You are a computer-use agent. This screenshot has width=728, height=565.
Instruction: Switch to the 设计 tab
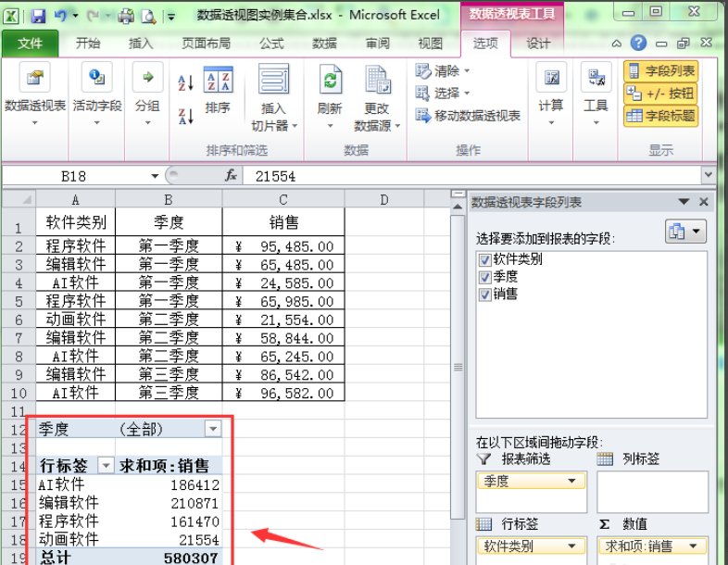tap(538, 44)
